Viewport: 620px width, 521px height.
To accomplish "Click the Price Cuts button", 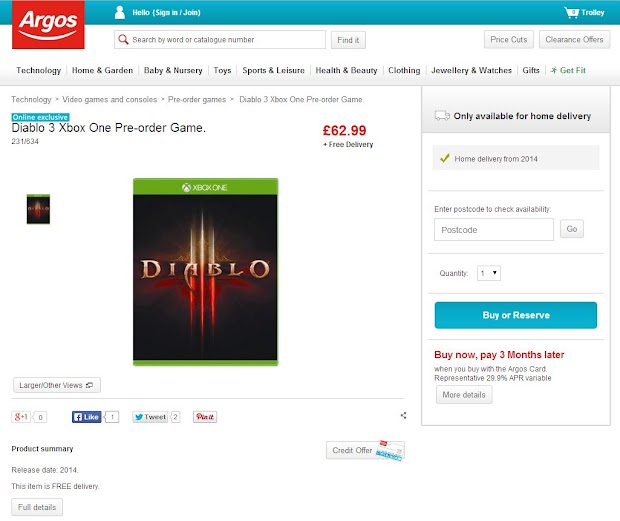I will point(509,40).
